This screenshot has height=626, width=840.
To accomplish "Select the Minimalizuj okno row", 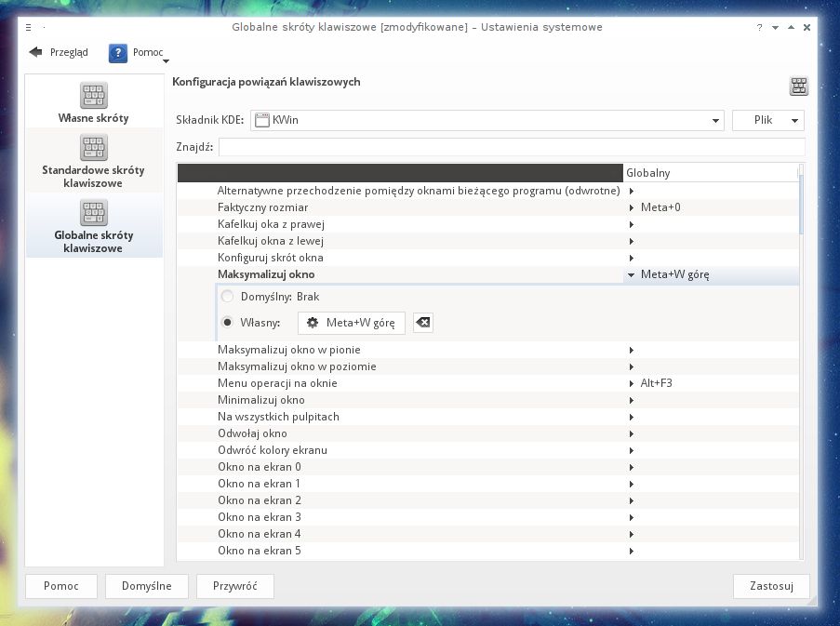I will pyautogui.click(x=488, y=400).
